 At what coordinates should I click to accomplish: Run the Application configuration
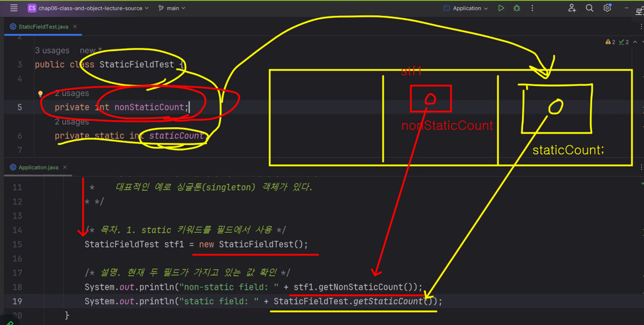501,8
